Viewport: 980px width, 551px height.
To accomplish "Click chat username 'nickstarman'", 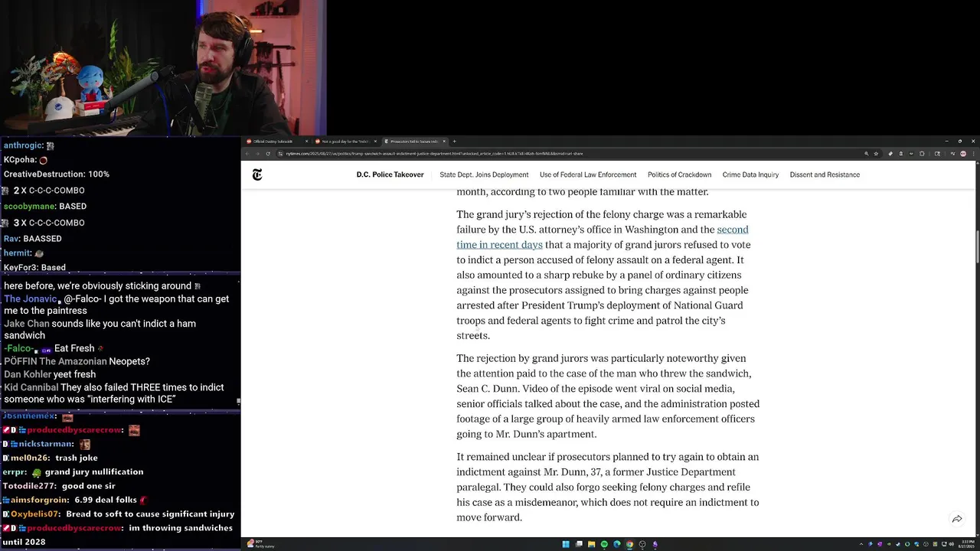I will pos(46,444).
